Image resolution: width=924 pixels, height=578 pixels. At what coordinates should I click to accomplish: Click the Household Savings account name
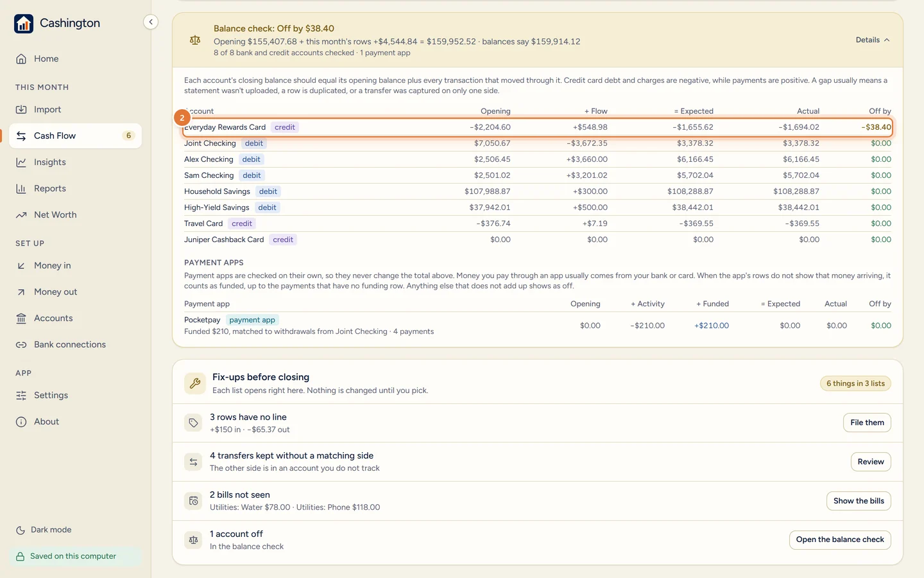pos(217,191)
